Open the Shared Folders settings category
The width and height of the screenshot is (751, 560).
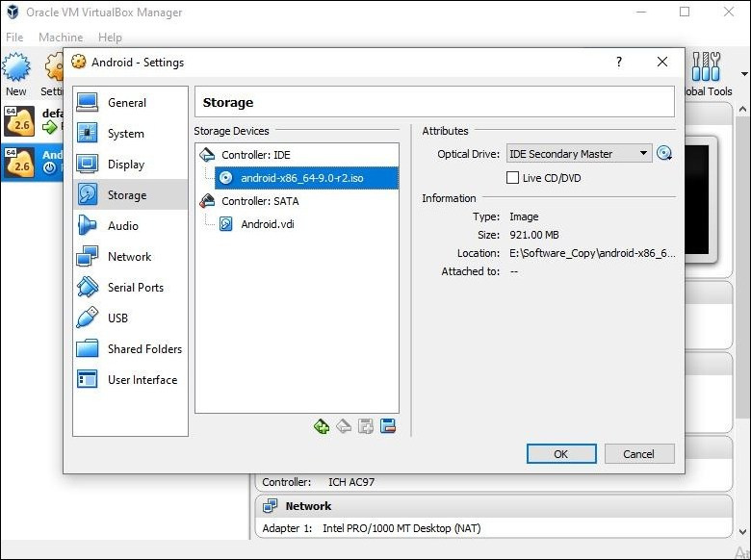pos(130,349)
